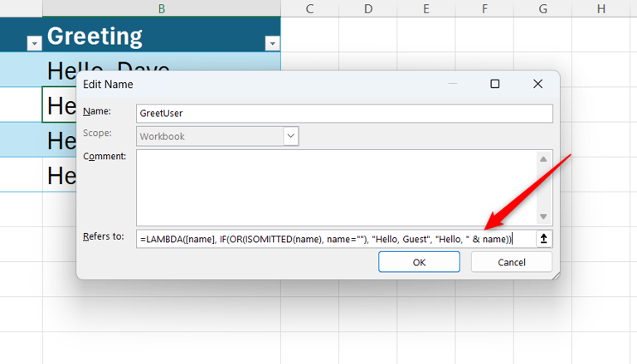The height and width of the screenshot is (364, 637).
Task: Close the Edit Name dialog
Action: [537, 84]
